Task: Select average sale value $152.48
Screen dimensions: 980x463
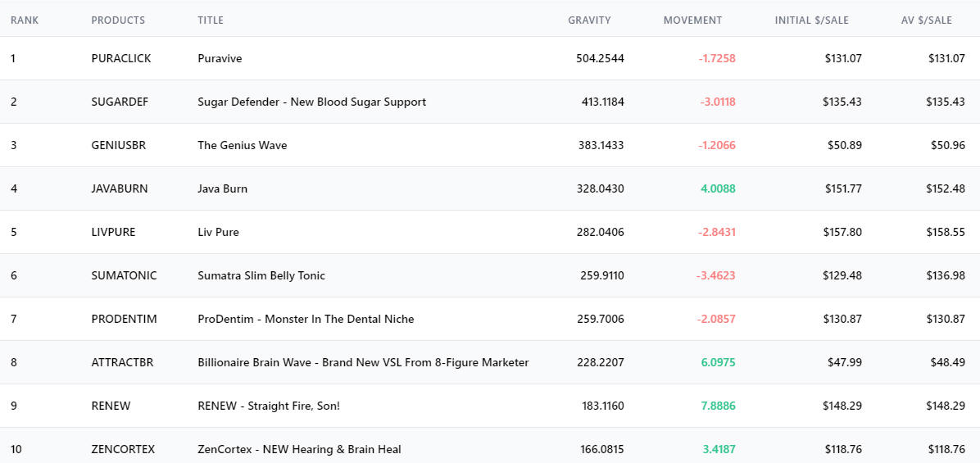Action: [x=946, y=188]
